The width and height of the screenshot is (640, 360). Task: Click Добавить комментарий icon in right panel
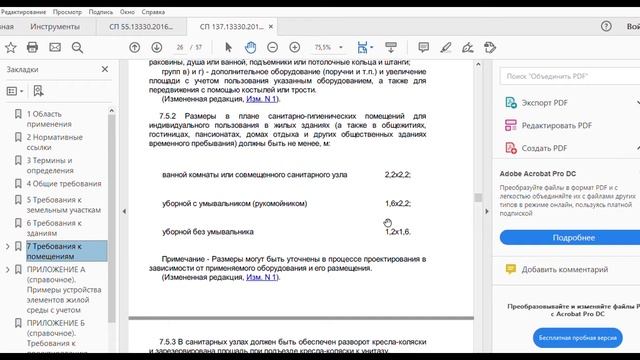(511, 269)
